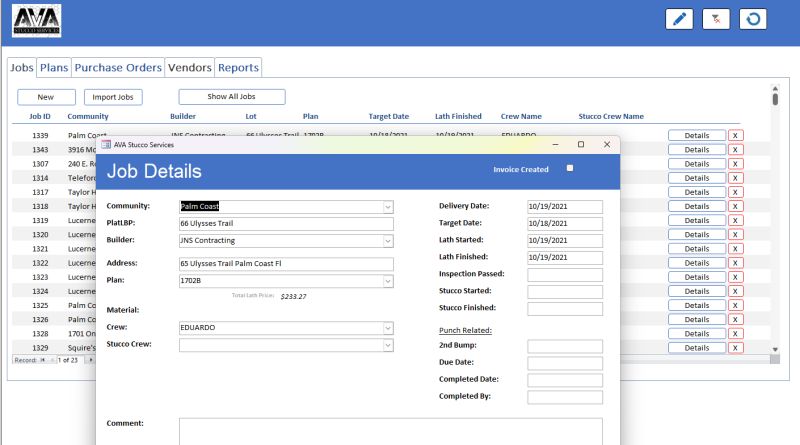The height and width of the screenshot is (445, 800).
Task: Delete job 1339 with X button
Action: pos(735,135)
